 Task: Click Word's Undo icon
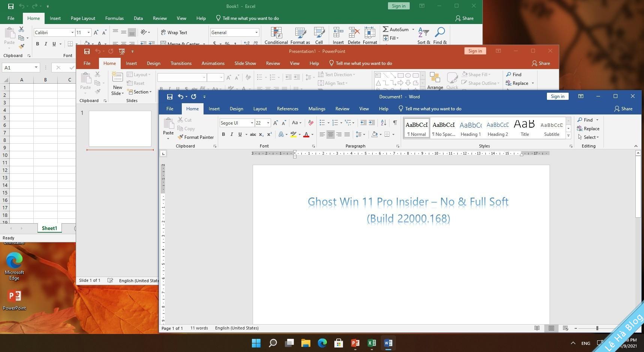pyautogui.click(x=180, y=96)
